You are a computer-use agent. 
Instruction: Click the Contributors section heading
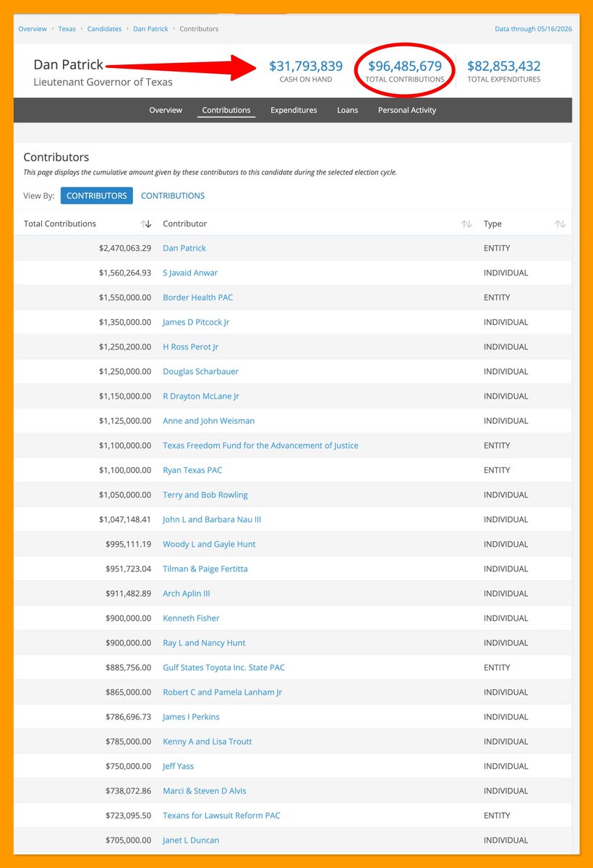[56, 157]
